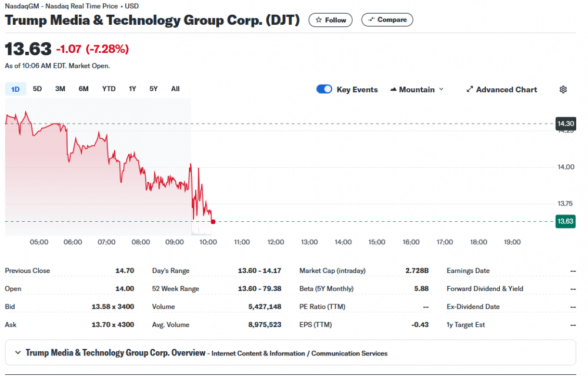
Task: Open chart settings gear icon
Action: pyautogui.click(x=563, y=89)
